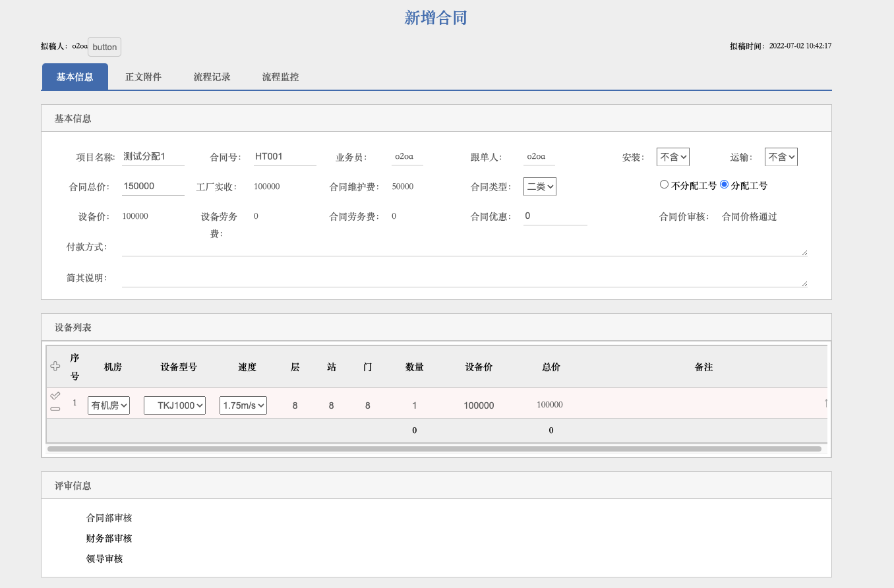Click the minus icon to remove row 1
894x588 pixels.
tap(55, 409)
